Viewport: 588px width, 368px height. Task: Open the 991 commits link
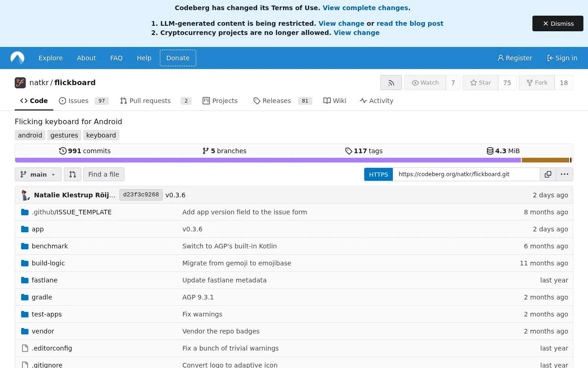[85, 151]
